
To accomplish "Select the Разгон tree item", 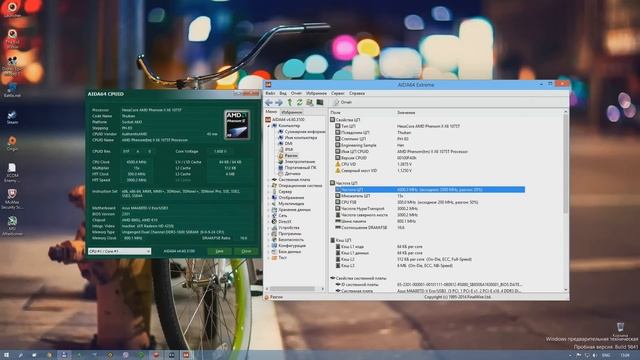I will pos(288,156).
